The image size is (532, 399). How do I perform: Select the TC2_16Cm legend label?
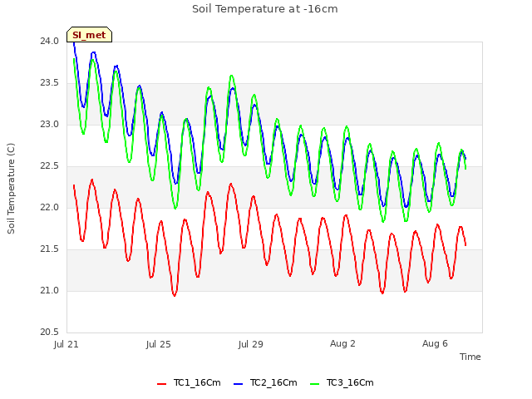273,382
